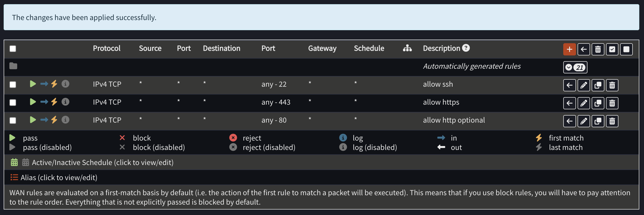Delete the allow http optional rule
644x215 pixels.
point(612,121)
